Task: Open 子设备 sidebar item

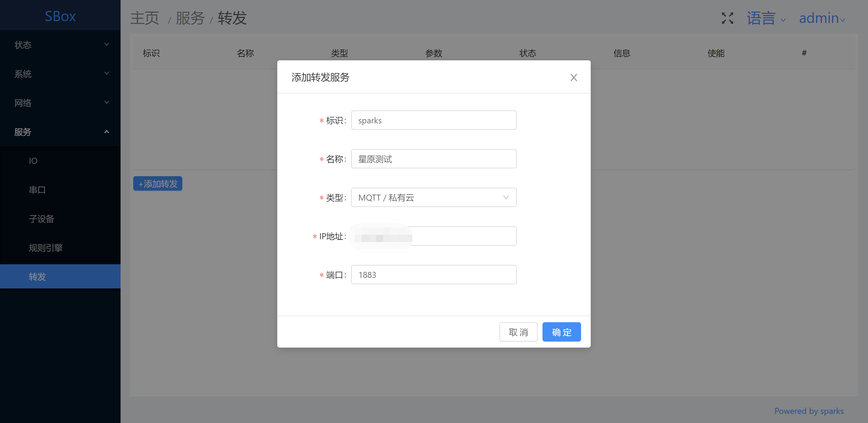Action: tap(42, 219)
